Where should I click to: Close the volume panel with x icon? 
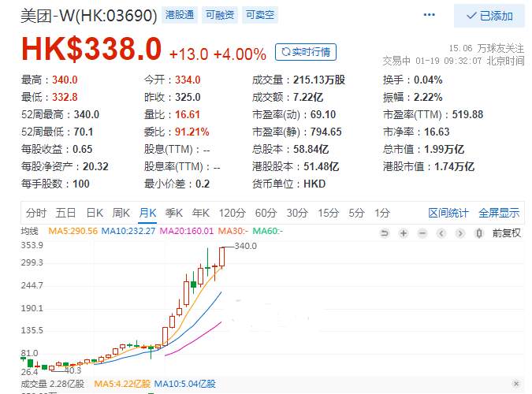click(516, 384)
